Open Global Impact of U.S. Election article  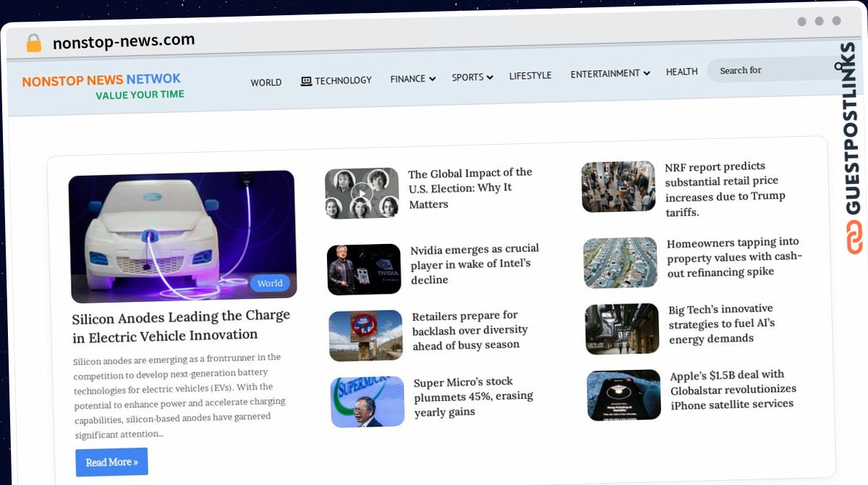[x=470, y=188]
